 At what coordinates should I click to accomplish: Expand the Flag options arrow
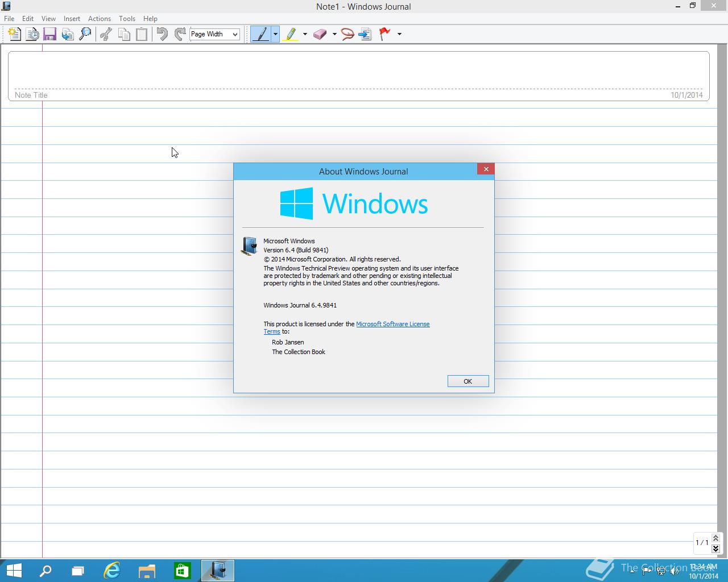(399, 34)
